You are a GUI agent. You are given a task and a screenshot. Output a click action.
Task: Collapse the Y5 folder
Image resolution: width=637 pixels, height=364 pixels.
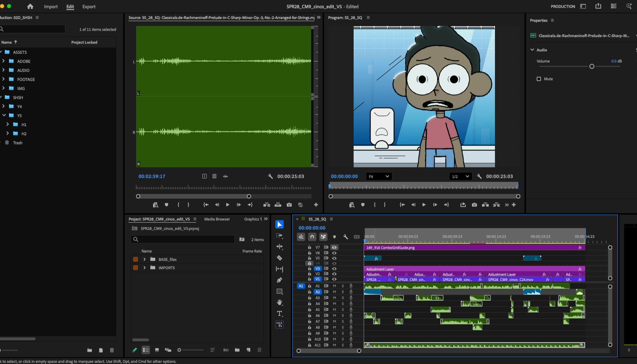tap(4, 115)
